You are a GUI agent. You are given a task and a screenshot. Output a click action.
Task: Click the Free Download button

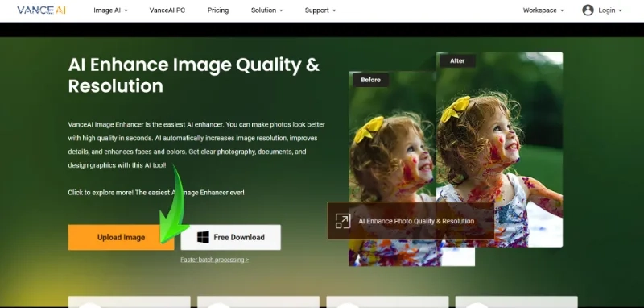(x=231, y=237)
